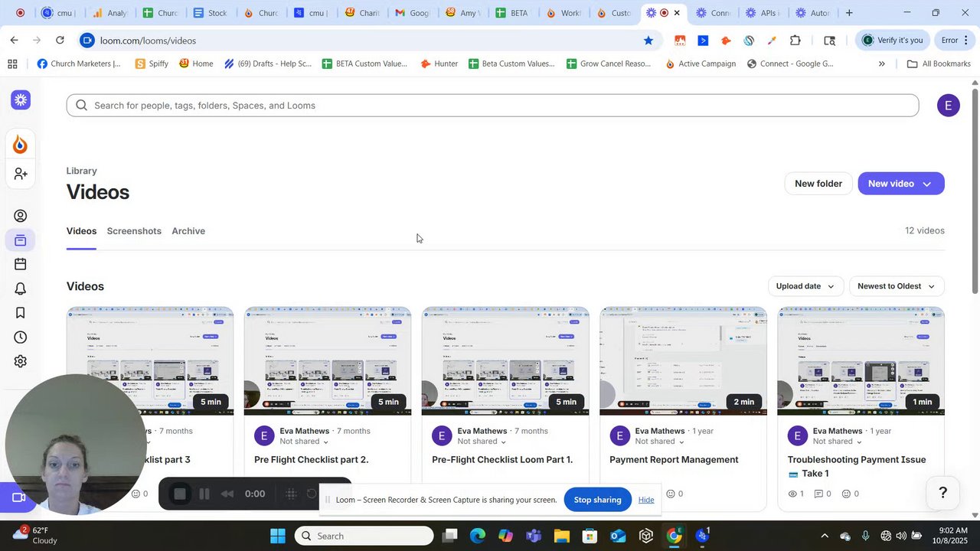Switch to the Videos tab
Viewport: 980px width, 551px height.
(81, 231)
